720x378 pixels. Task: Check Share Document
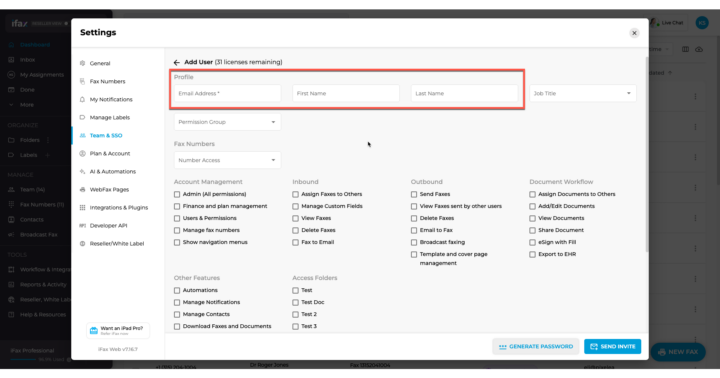[x=532, y=230]
